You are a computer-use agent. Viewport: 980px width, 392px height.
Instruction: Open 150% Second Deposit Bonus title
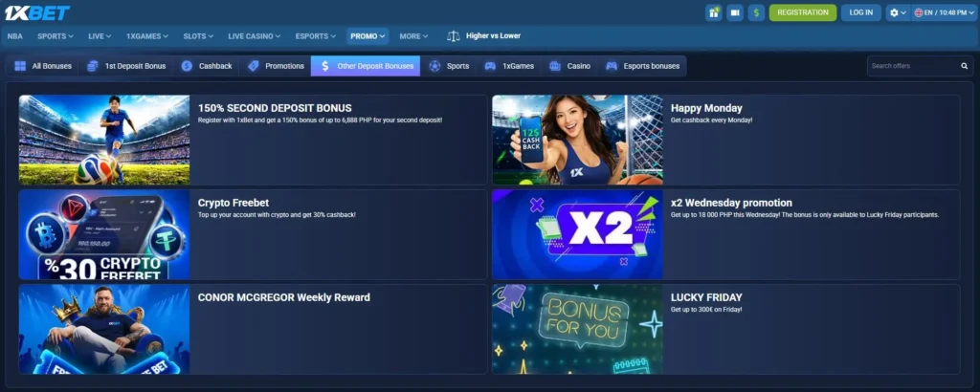pyautogui.click(x=275, y=108)
